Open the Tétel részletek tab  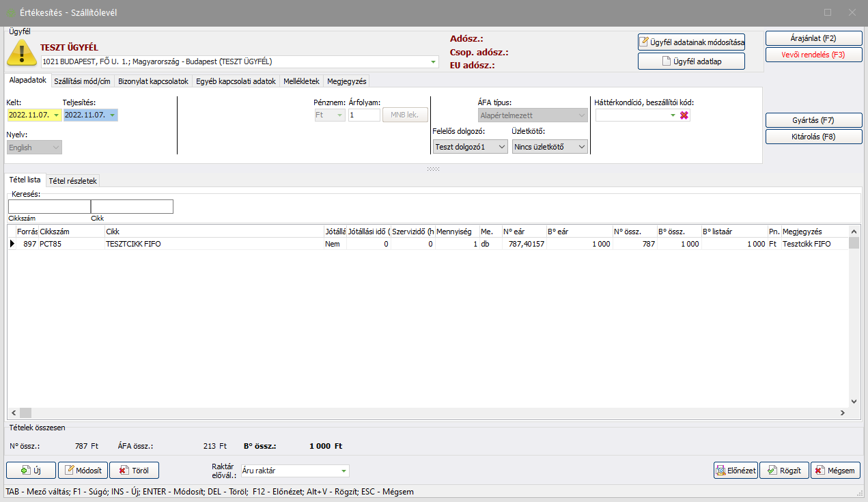tap(73, 180)
